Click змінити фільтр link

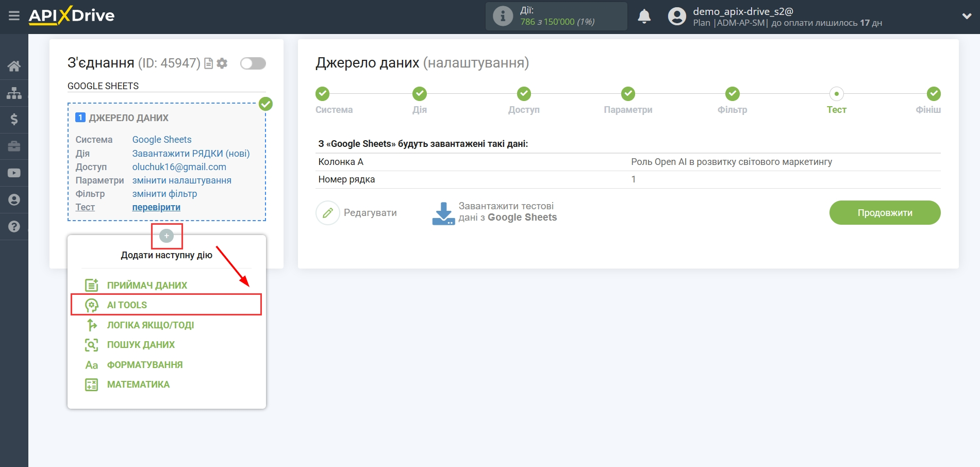[164, 193]
